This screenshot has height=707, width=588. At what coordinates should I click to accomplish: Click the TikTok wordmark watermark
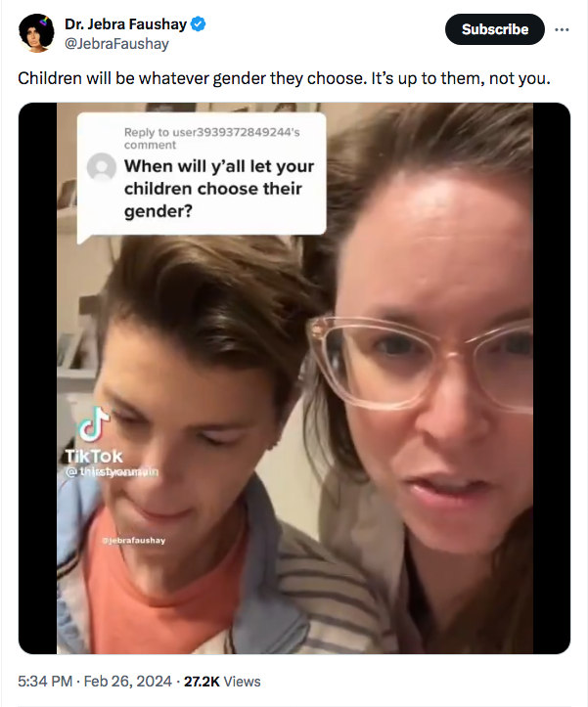coord(93,457)
